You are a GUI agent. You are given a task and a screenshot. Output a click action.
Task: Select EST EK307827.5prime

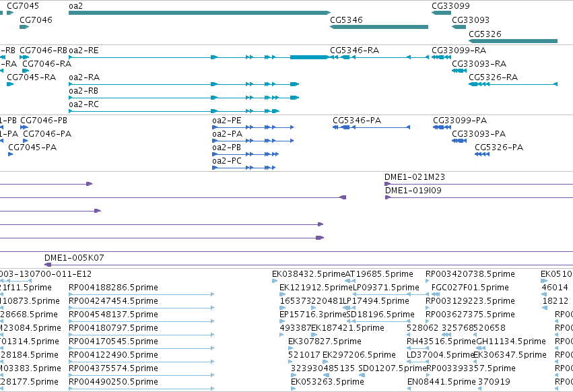pyautogui.click(x=325, y=342)
